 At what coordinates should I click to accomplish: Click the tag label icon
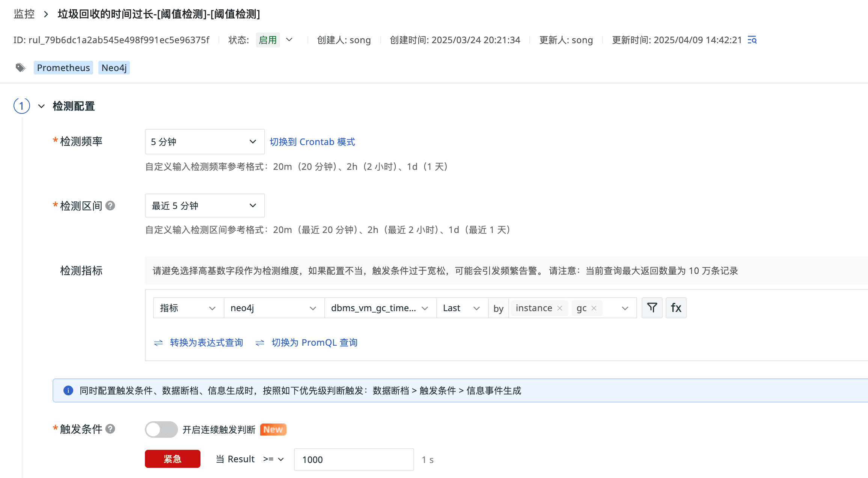[20, 68]
